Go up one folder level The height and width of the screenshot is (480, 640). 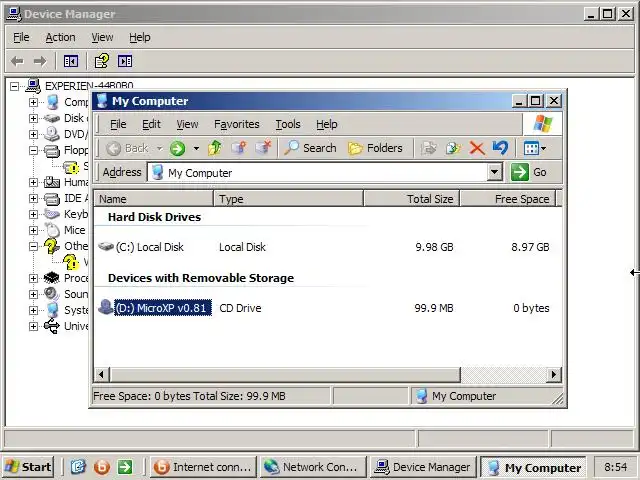(x=215, y=148)
